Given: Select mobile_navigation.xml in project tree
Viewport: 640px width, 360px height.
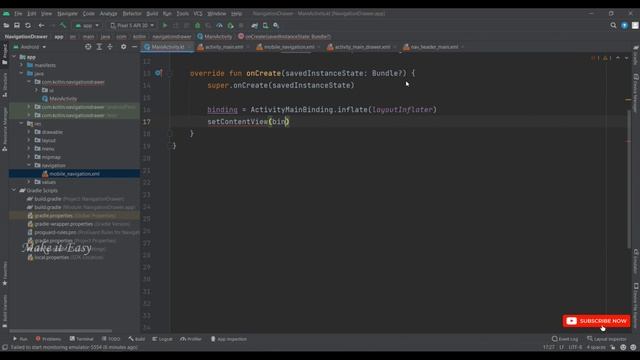Looking at the screenshot, I should 74,174.
